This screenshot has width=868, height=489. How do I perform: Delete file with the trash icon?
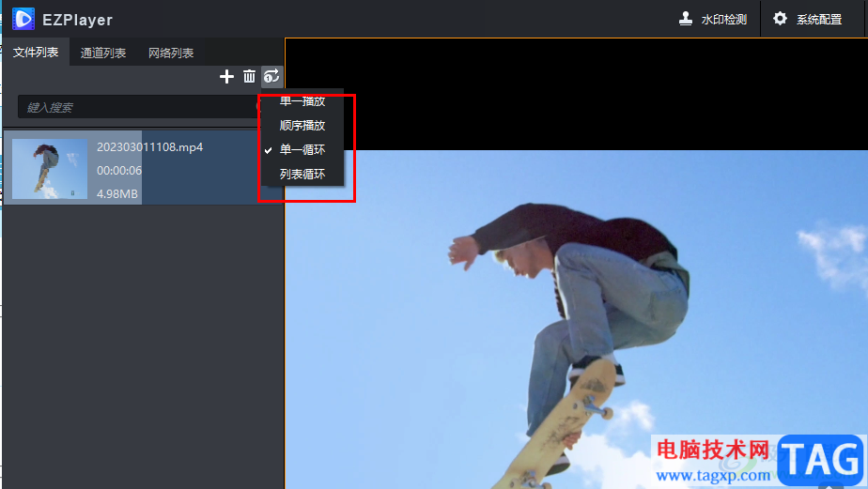tap(249, 76)
